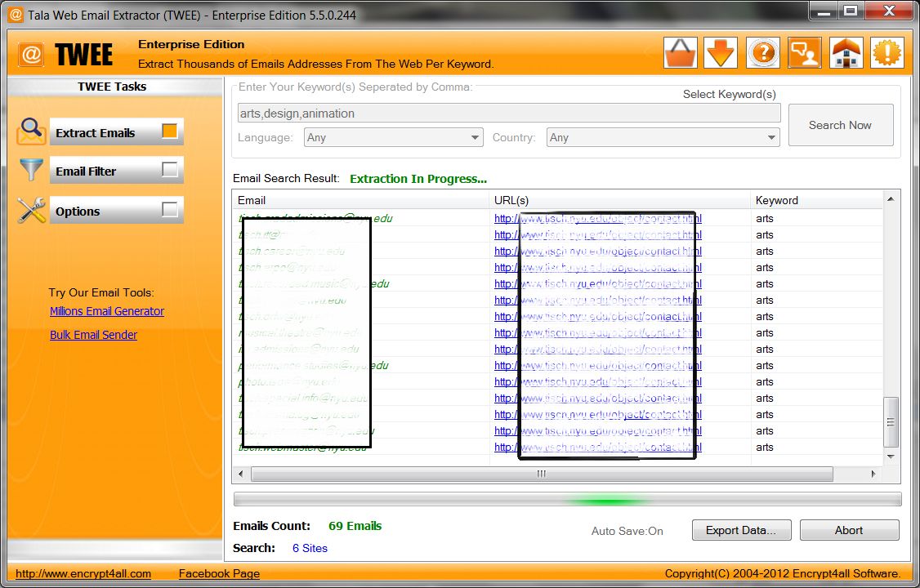Open the Bulk Email Sender link
The height and width of the screenshot is (588, 920).
coord(93,335)
